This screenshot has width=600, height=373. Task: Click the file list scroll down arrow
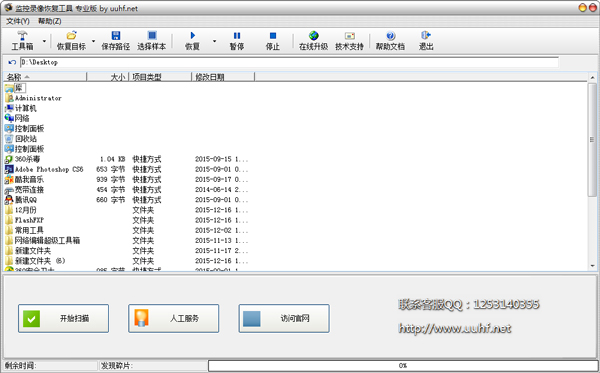point(592,265)
